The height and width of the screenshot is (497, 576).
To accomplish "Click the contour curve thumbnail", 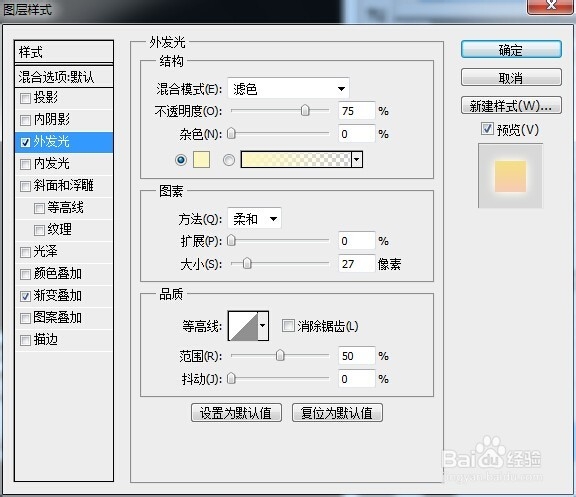I will point(243,326).
